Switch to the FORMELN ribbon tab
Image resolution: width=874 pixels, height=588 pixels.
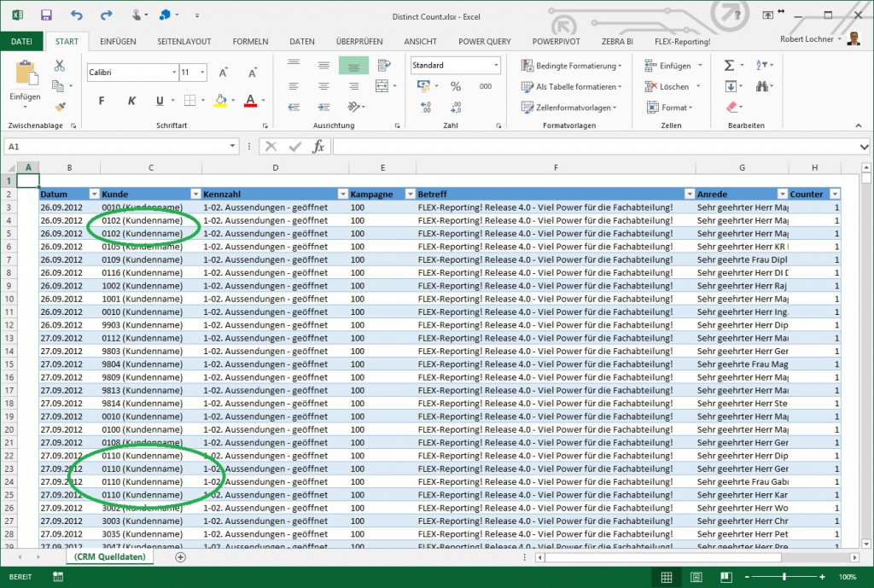[x=250, y=41]
